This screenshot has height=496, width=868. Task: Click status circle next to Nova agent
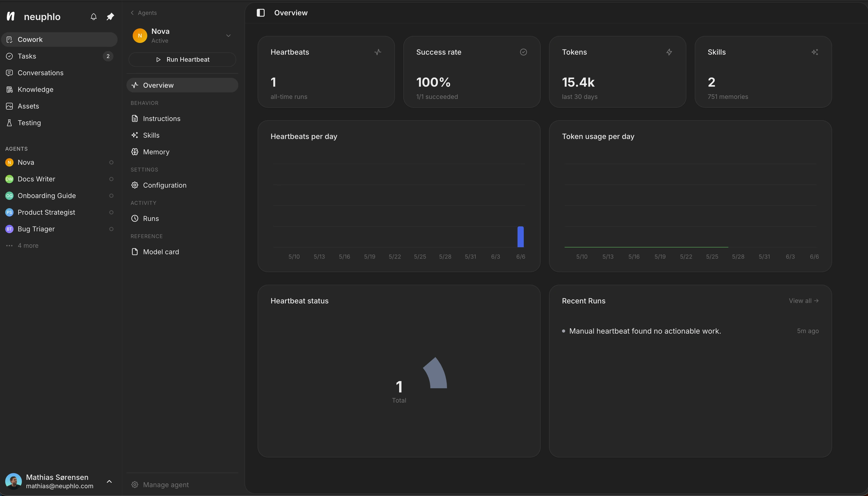tap(111, 162)
